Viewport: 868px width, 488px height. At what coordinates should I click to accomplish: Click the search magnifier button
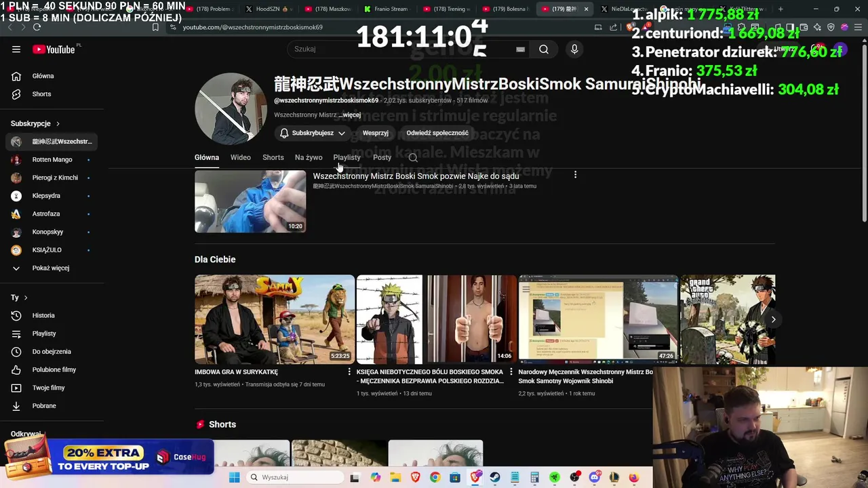(x=544, y=49)
